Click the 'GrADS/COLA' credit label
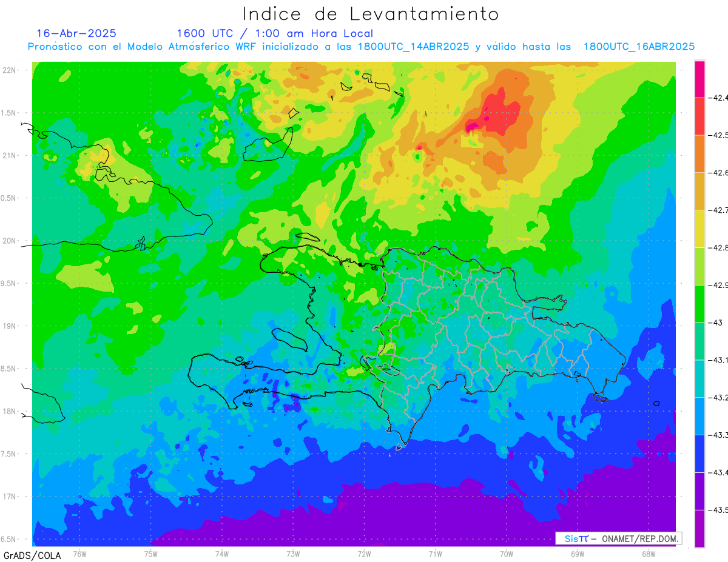728x562 pixels. click(32, 555)
